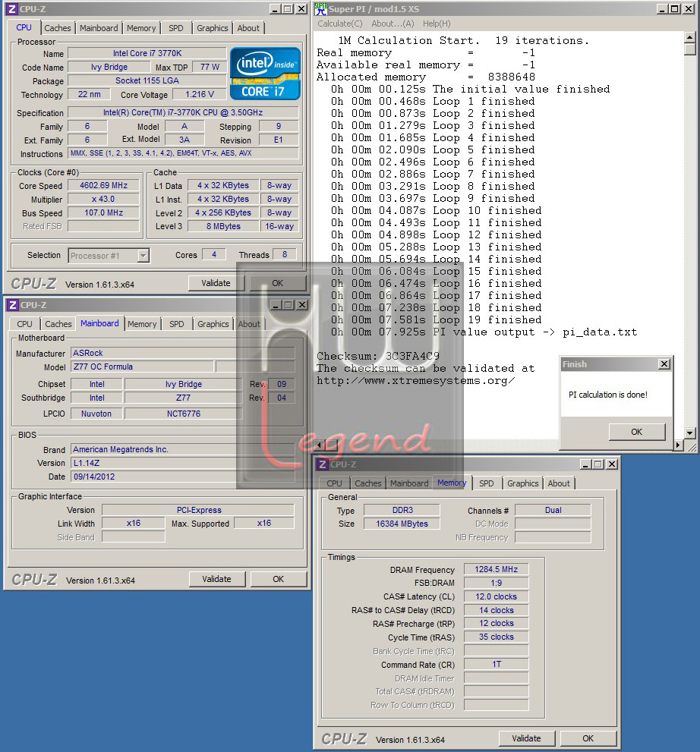The image size is (700, 752).
Task: Close the Finish dialog with X
Action: (x=664, y=364)
